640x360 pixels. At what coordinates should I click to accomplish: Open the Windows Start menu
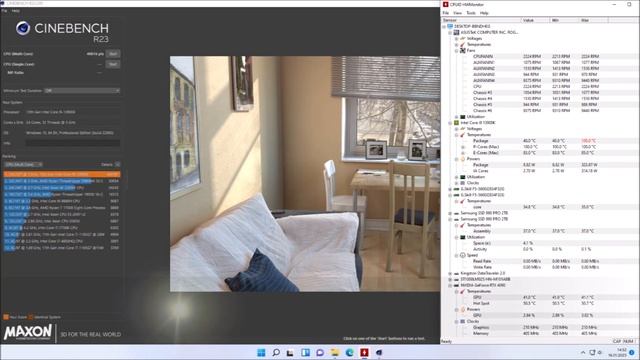click(261, 352)
